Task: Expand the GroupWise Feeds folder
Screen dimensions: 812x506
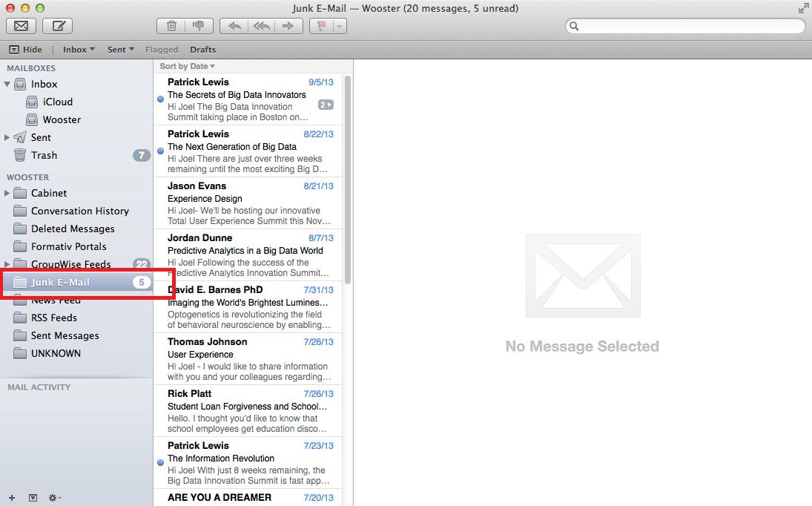Action: tap(7, 264)
